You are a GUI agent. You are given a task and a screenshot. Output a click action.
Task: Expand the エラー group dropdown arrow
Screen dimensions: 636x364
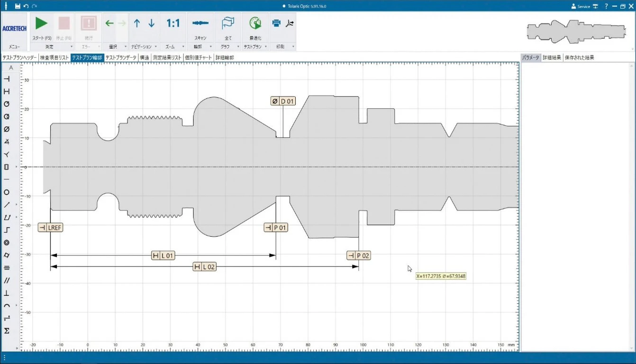[100, 47]
